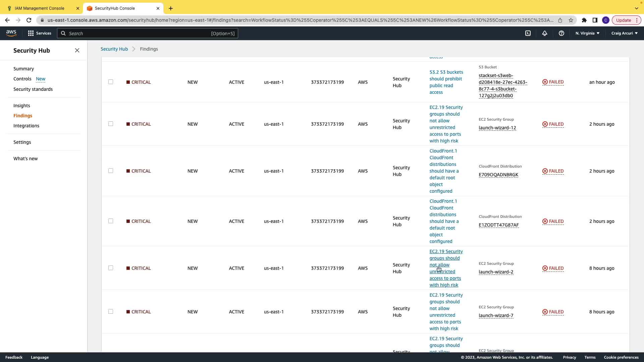
Task: Go to Insights in sidebar
Action: (x=22, y=106)
